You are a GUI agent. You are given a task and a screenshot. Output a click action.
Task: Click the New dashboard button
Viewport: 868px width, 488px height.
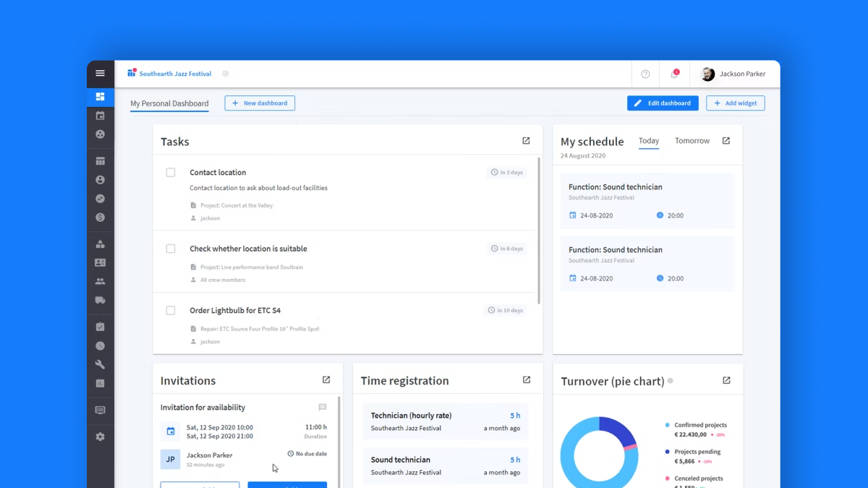260,103
